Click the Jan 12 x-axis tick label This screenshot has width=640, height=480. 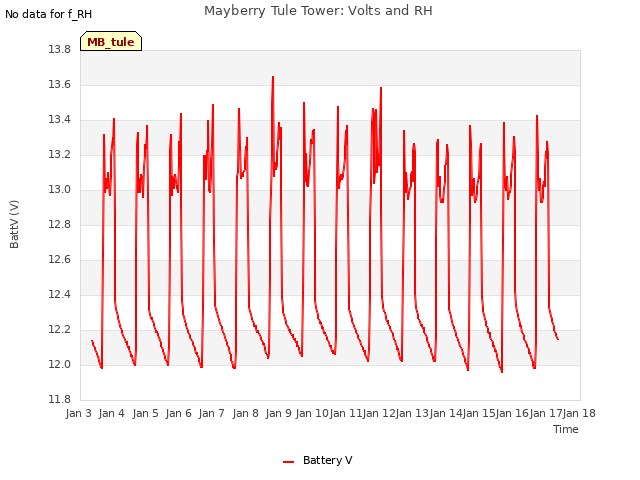tap(379, 413)
